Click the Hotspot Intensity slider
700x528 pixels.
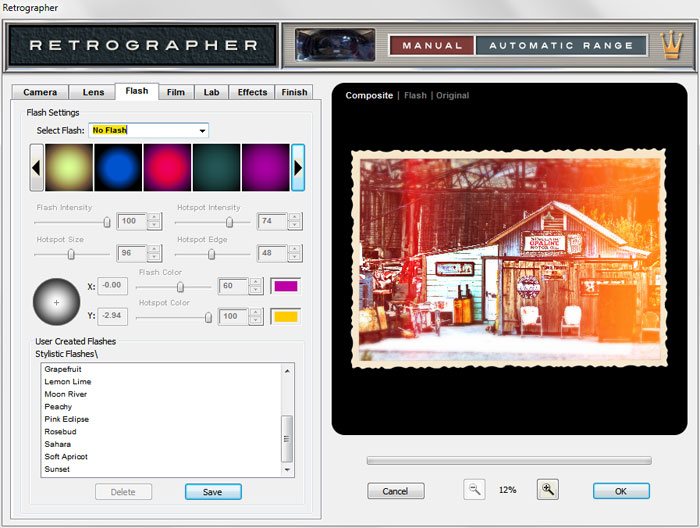click(x=213, y=222)
